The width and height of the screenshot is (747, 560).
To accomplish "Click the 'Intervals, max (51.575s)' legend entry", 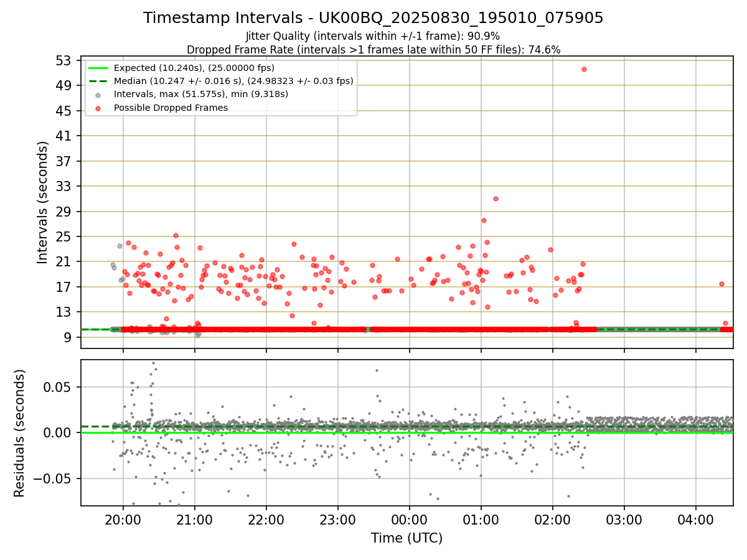I will [201, 94].
